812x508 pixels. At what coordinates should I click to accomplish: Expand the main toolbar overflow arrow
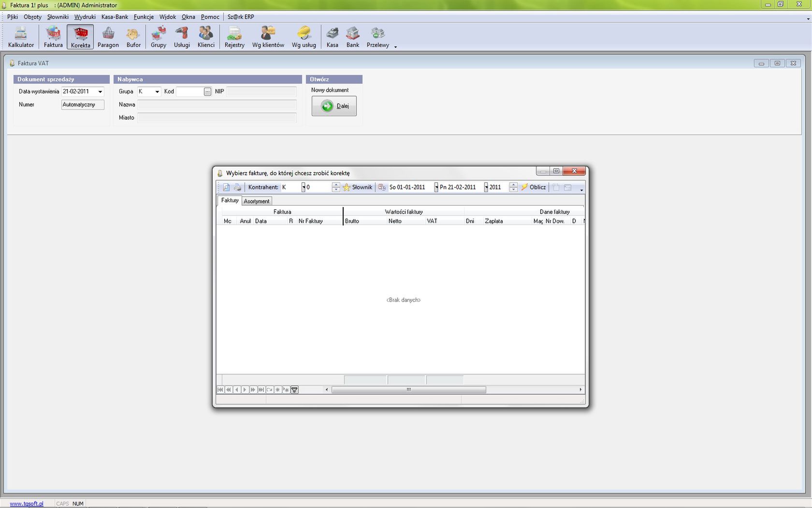coord(395,47)
